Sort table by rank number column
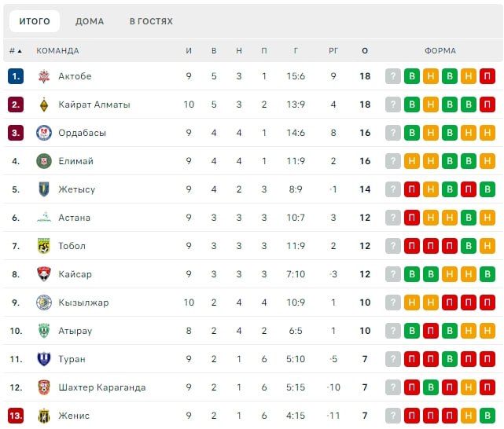The height and width of the screenshot is (429, 504). [x=15, y=51]
